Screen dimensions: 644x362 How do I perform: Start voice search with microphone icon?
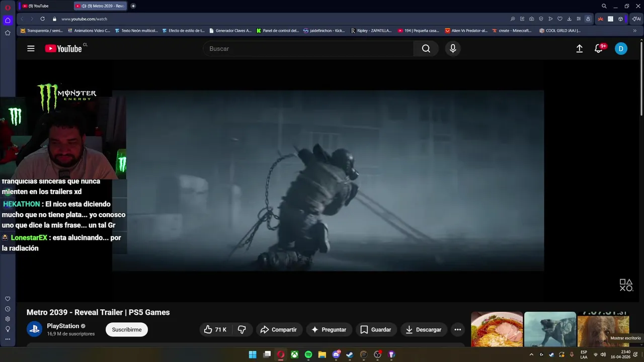pyautogui.click(x=453, y=49)
